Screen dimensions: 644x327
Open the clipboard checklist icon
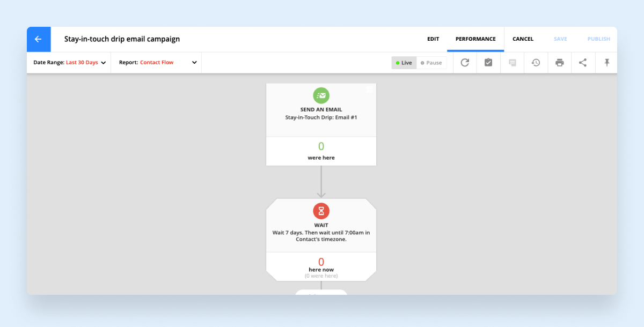coord(488,63)
